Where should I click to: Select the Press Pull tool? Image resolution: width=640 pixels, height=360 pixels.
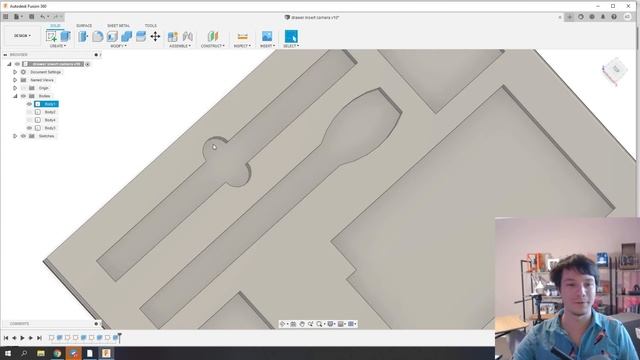[83, 36]
